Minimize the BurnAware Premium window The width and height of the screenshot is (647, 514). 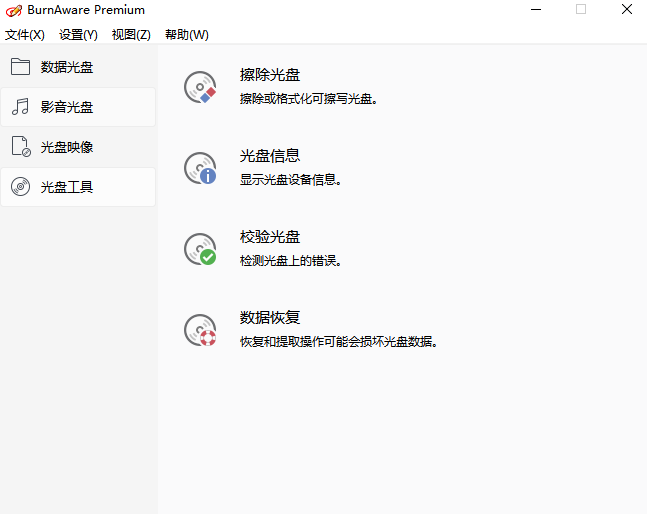pos(536,9)
